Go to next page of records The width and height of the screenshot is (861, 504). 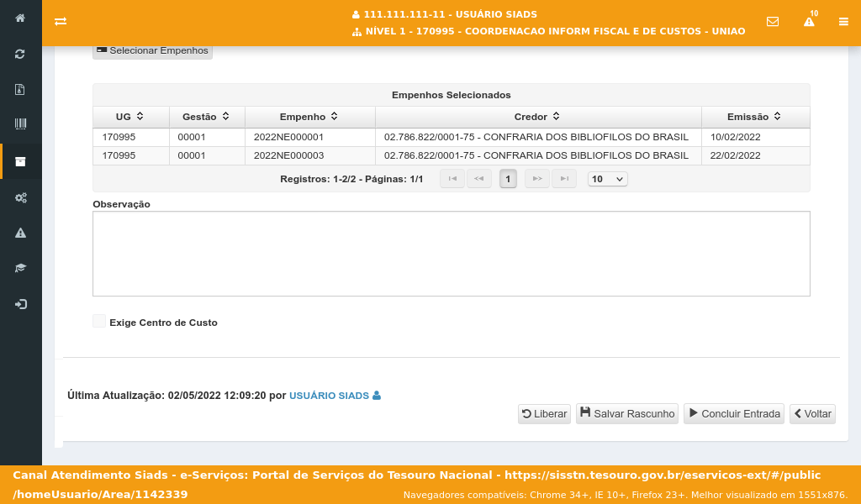(x=537, y=179)
